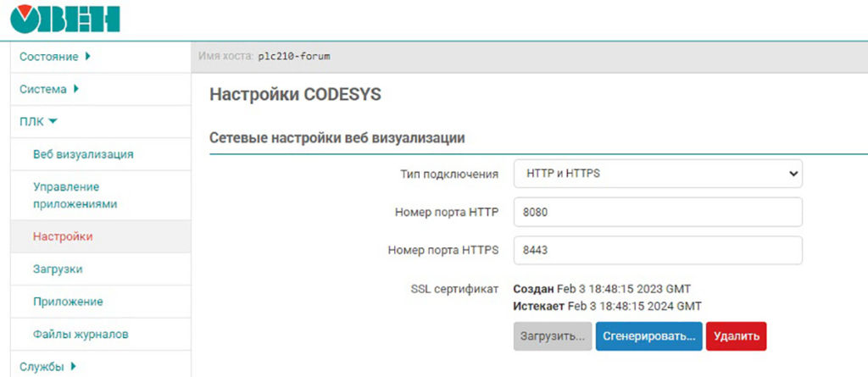This screenshot has height=377, width=868.
Task: Click the plc210-forum host name text
Action: 293,57
